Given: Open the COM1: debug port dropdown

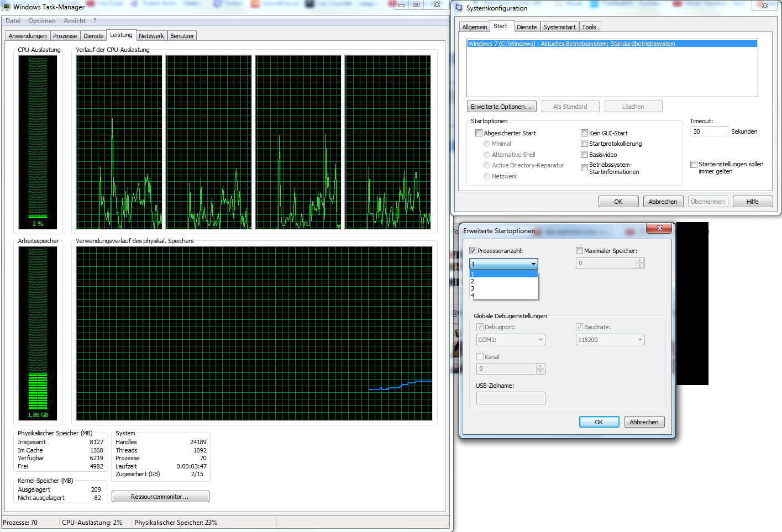Looking at the screenshot, I should (511, 340).
